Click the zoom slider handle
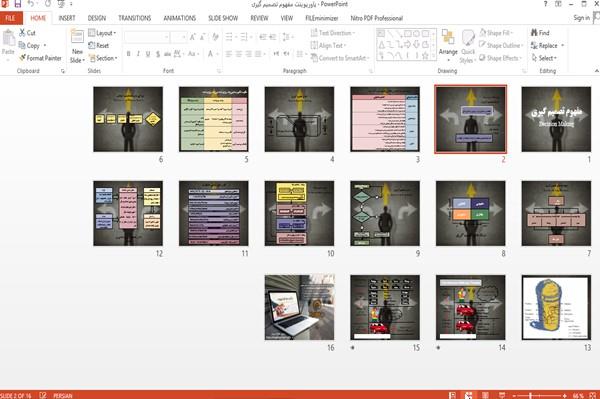Screen dimensions: 600x399 tap(530, 395)
